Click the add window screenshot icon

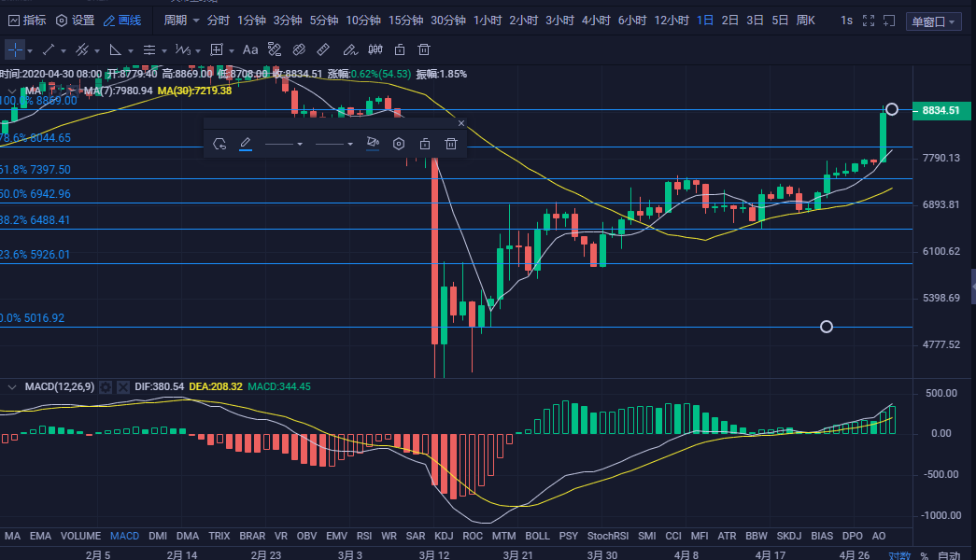click(889, 21)
